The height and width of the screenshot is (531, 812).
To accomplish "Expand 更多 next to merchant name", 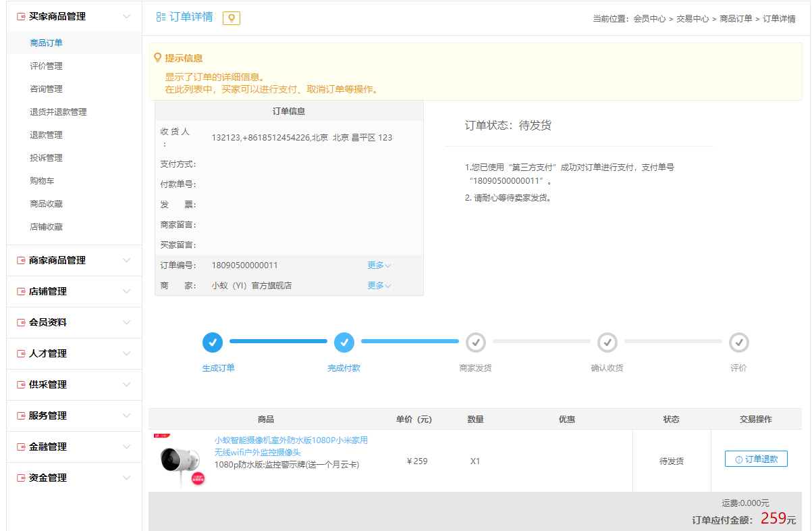I will pyautogui.click(x=379, y=286).
